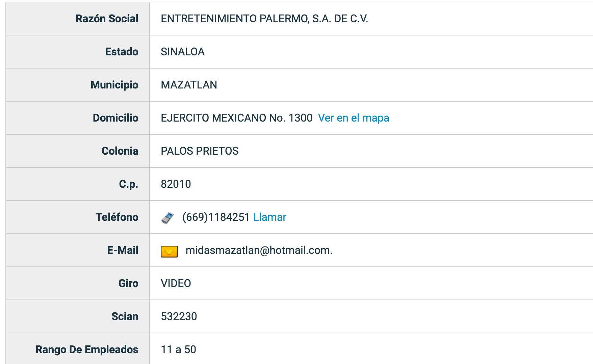Image resolution: width=593 pixels, height=364 pixels.
Task: Click the VIDEO giro value
Action: pyautogui.click(x=176, y=283)
